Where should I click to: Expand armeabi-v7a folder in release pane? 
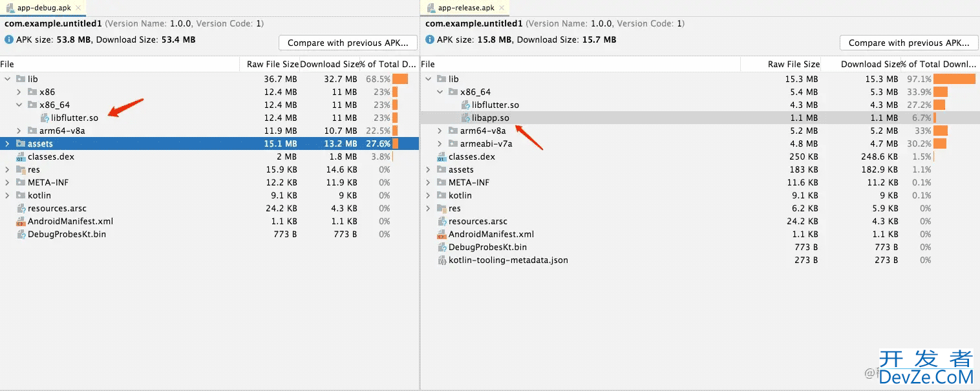[440, 143]
